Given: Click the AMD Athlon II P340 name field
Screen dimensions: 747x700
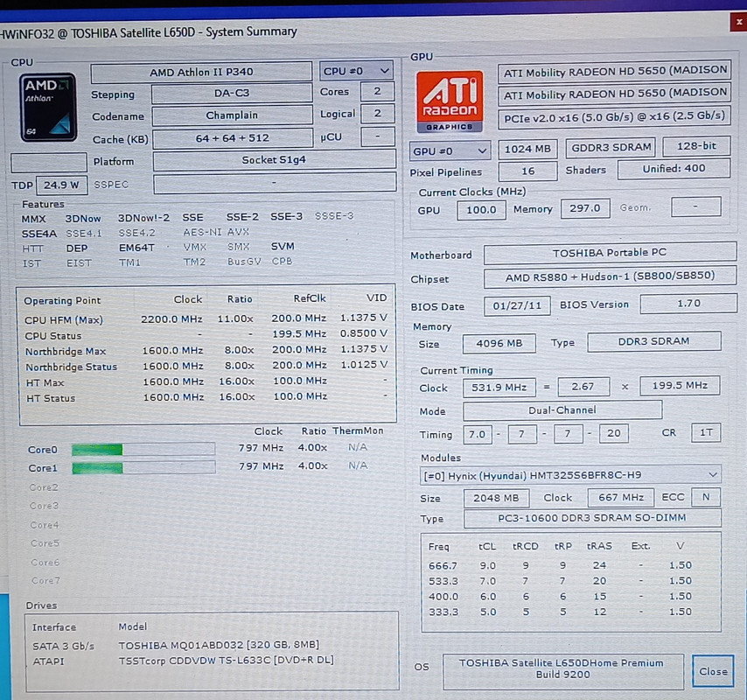Looking at the screenshot, I should tap(201, 72).
